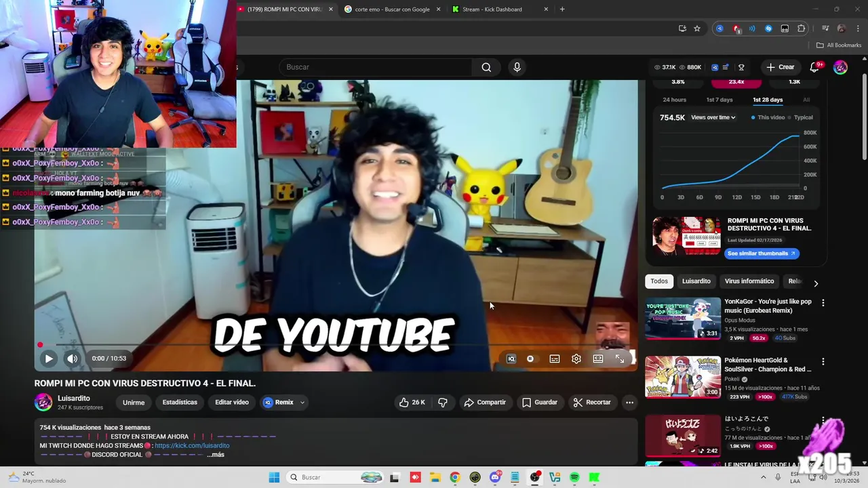The height and width of the screenshot is (488, 868).
Task: Open Chrome three-dot menu
Action: [x=857, y=28]
